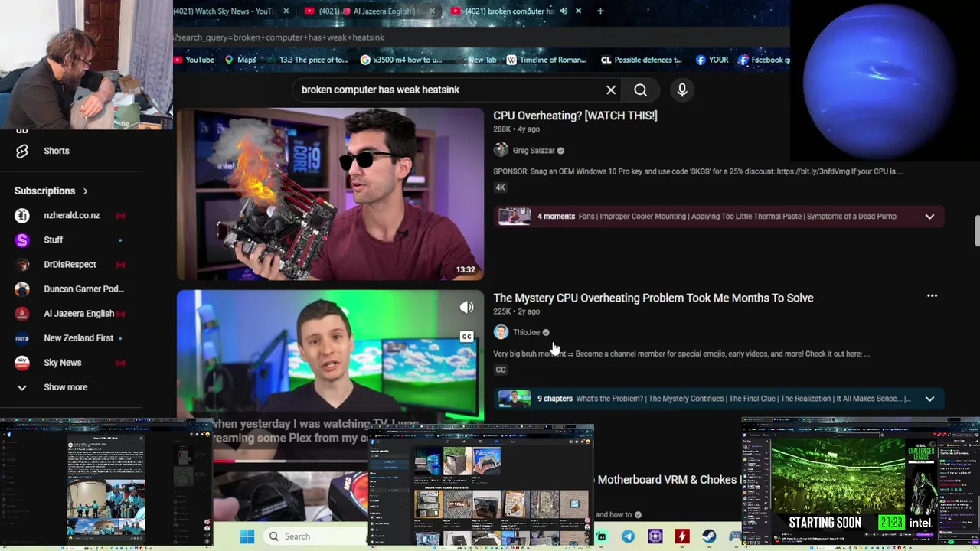
Task: Click Windows taskbar Search box
Action: point(315,536)
